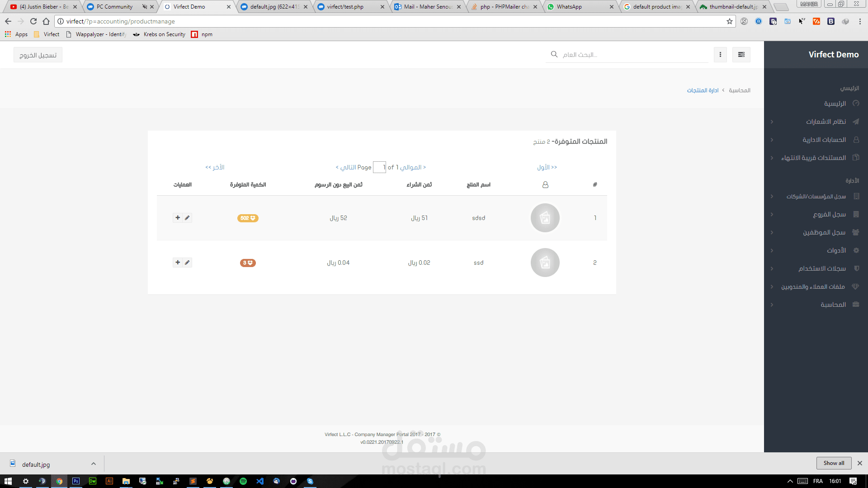The image size is (868, 488).
Task: Click the orange 502 stock quantity badge
Action: tap(248, 218)
